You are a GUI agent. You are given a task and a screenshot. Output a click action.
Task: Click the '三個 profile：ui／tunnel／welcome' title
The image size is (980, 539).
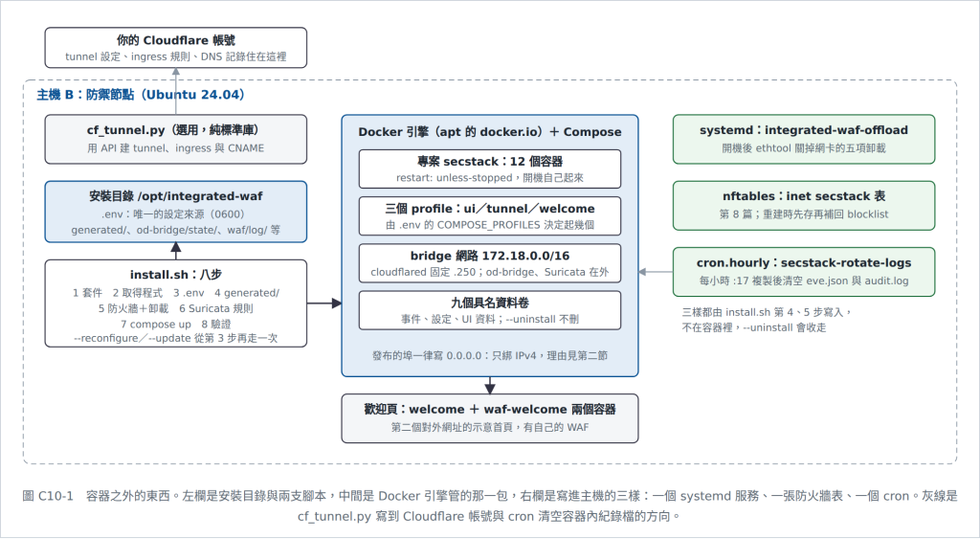pyautogui.click(x=490, y=209)
